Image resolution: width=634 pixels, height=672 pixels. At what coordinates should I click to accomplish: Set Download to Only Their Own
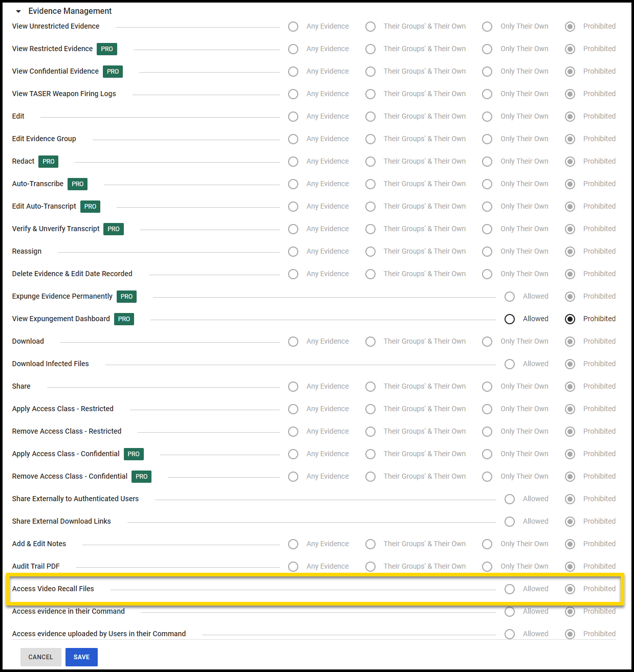coord(487,342)
